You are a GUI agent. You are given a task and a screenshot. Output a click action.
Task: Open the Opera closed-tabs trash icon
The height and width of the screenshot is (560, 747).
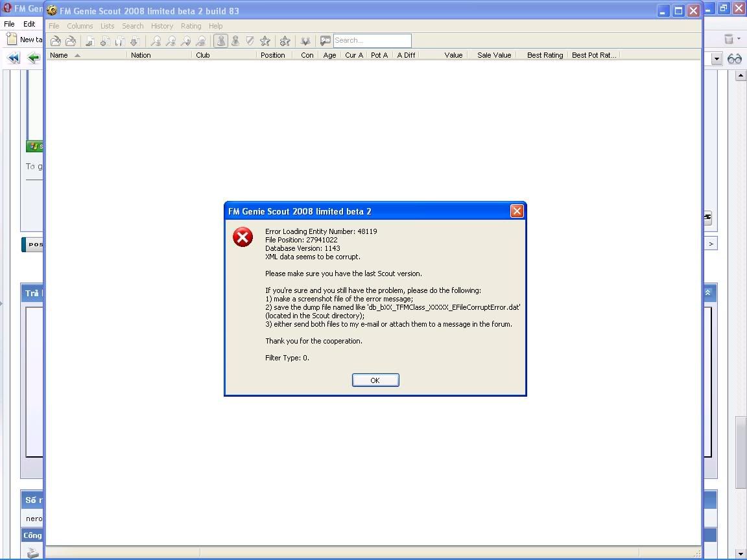728,39
